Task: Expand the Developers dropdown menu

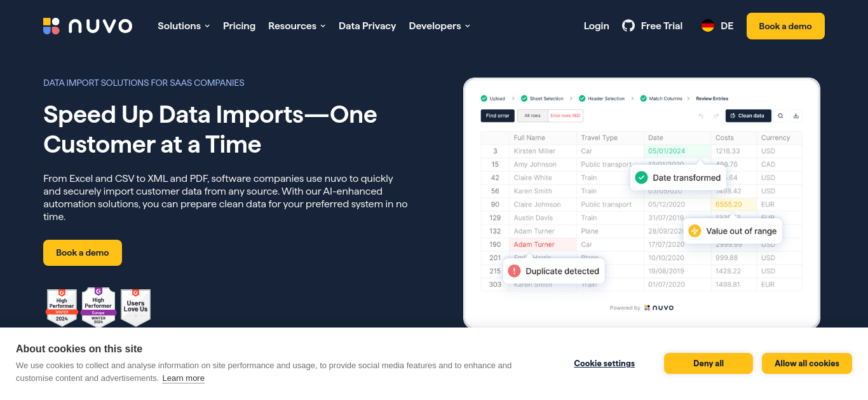Action: (440, 26)
